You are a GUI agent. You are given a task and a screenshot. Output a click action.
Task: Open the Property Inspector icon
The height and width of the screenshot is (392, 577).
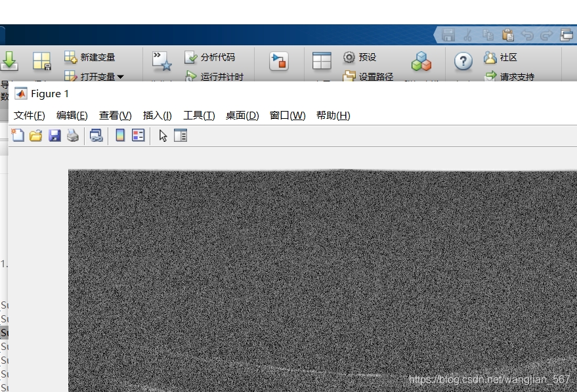181,135
